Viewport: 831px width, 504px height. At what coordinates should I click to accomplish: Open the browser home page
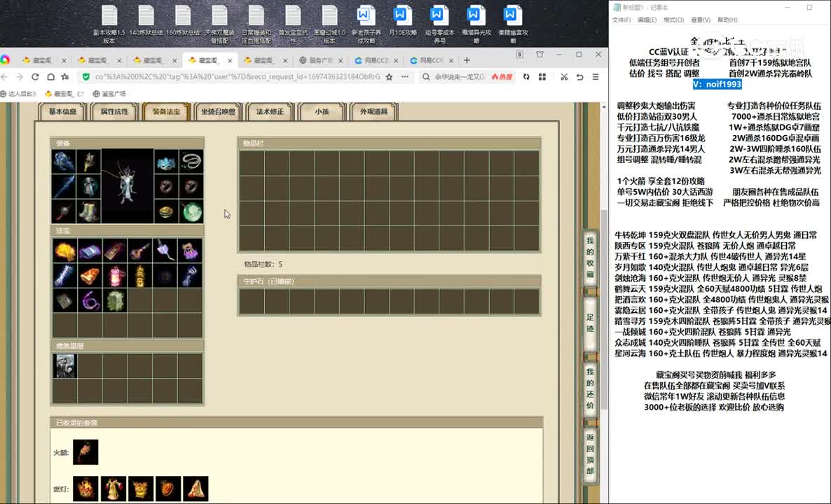click(x=50, y=77)
